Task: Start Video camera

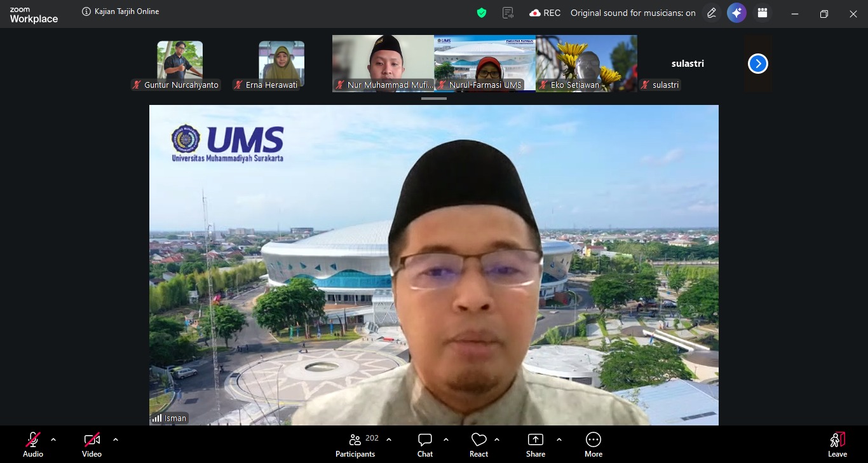Action: click(x=92, y=445)
